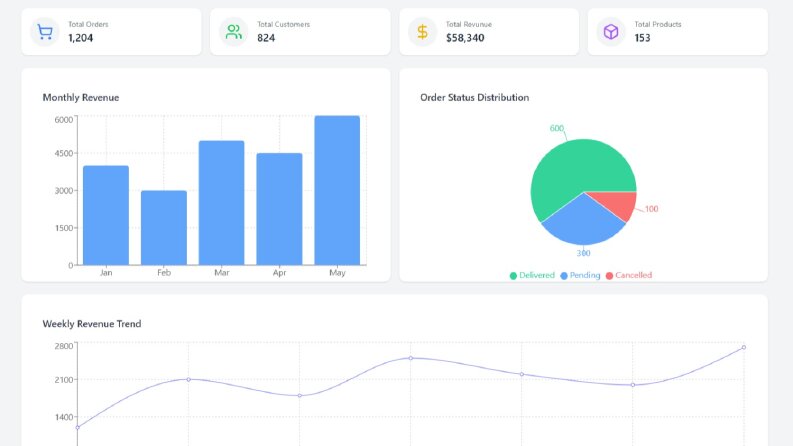Click the Mar bar in Monthly Revenue

pyautogui.click(x=222, y=203)
